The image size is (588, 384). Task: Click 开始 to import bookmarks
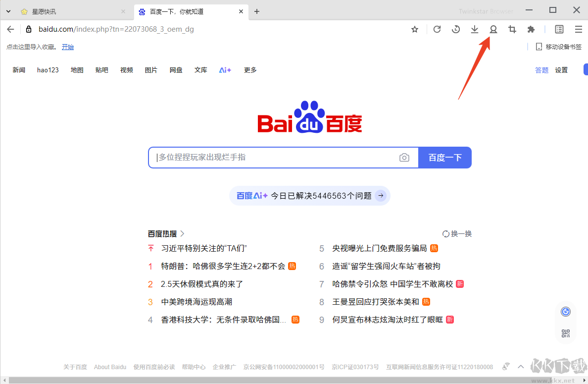[x=67, y=47]
